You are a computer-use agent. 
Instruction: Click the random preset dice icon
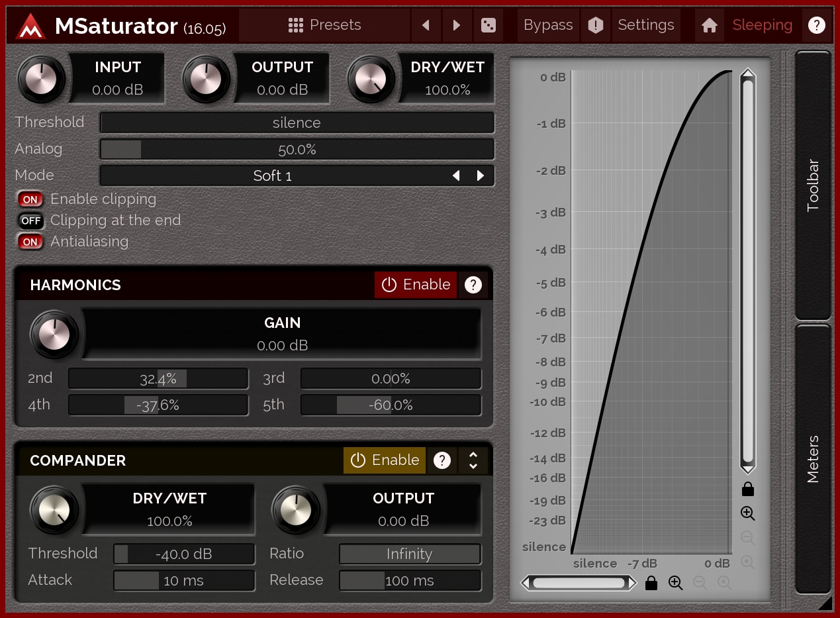pos(488,25)
